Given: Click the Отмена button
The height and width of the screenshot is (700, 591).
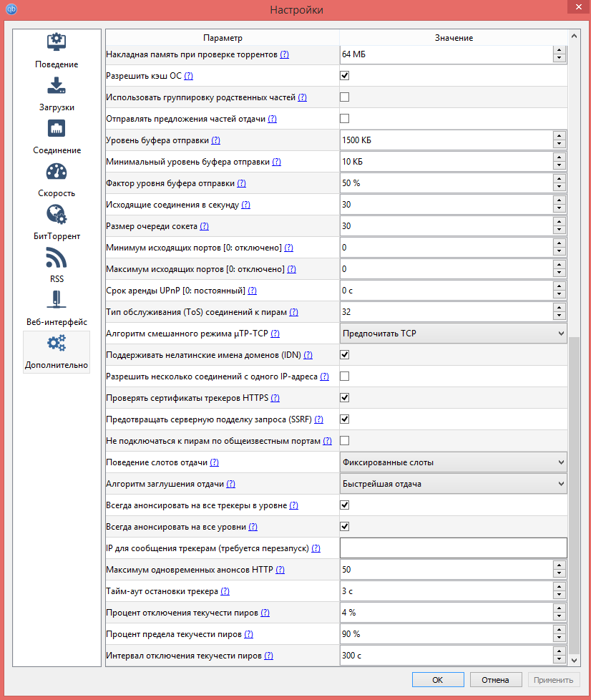Looking at the screenshot, I should coord(495,680).
